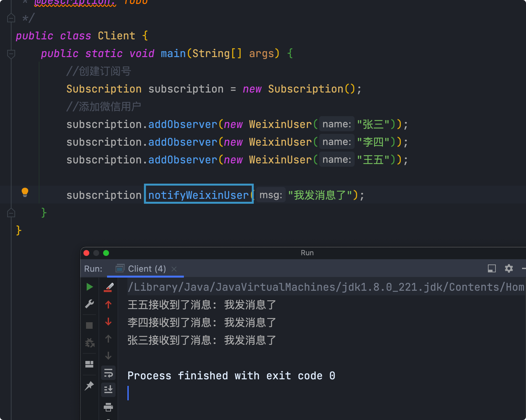Click the Run: label in panel header
Viewport: 526px width, 420px height.
(x=93, y=269)
